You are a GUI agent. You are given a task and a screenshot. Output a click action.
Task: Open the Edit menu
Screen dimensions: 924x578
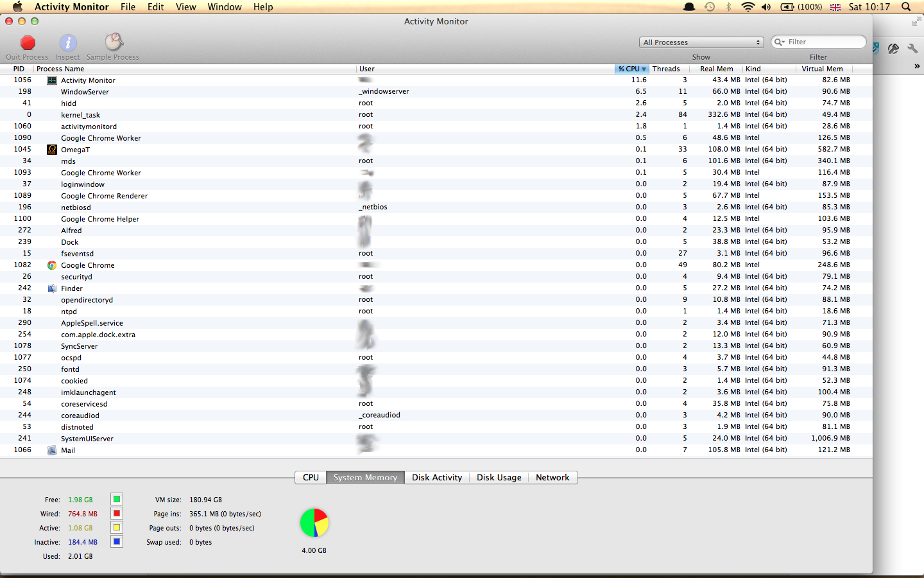coord(155,6)
